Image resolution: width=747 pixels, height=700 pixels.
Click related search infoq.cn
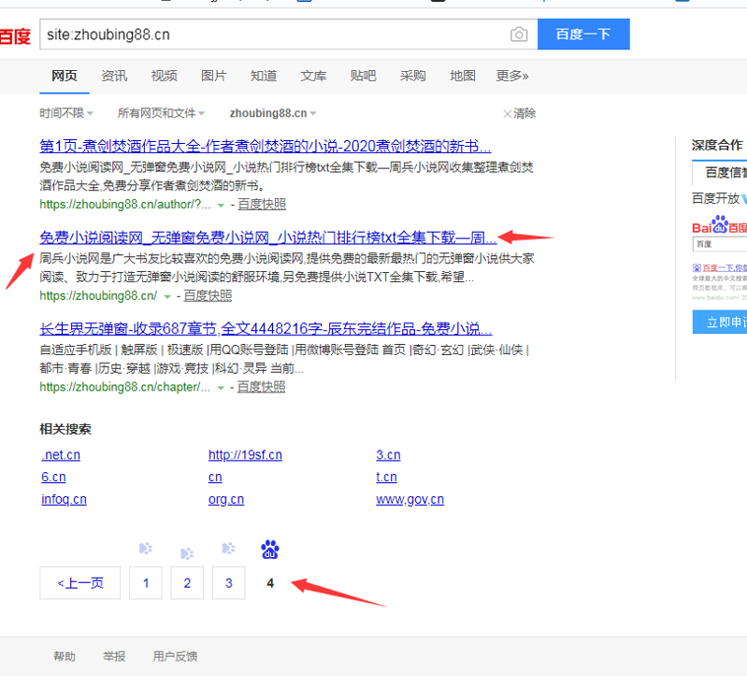pyautogui.click(x=64, y=499)
